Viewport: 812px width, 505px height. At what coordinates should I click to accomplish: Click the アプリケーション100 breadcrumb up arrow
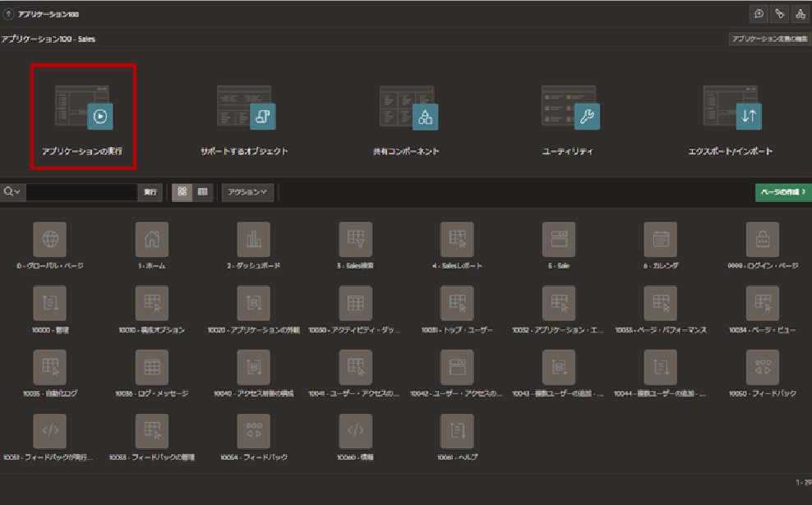click(x=9, y=14)
